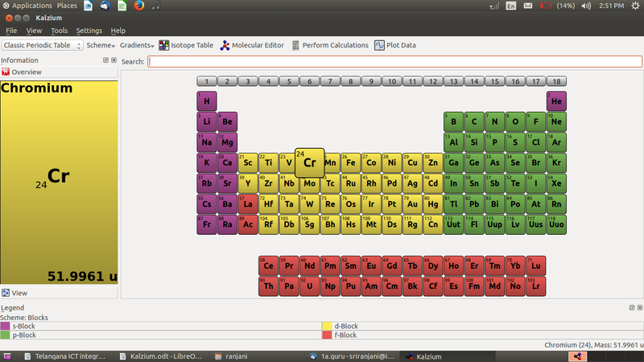Screen dimensions: 644x362
Task: Open the View menu
Action: 34,31
